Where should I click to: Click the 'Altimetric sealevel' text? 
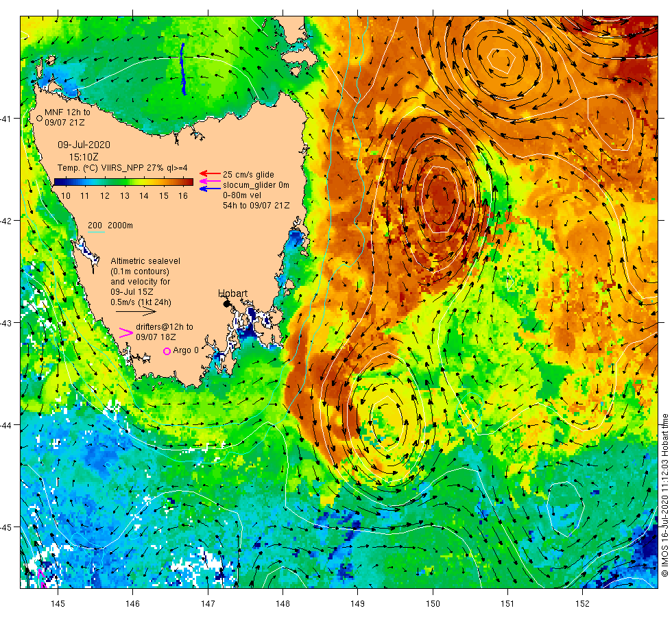point(145,261)
